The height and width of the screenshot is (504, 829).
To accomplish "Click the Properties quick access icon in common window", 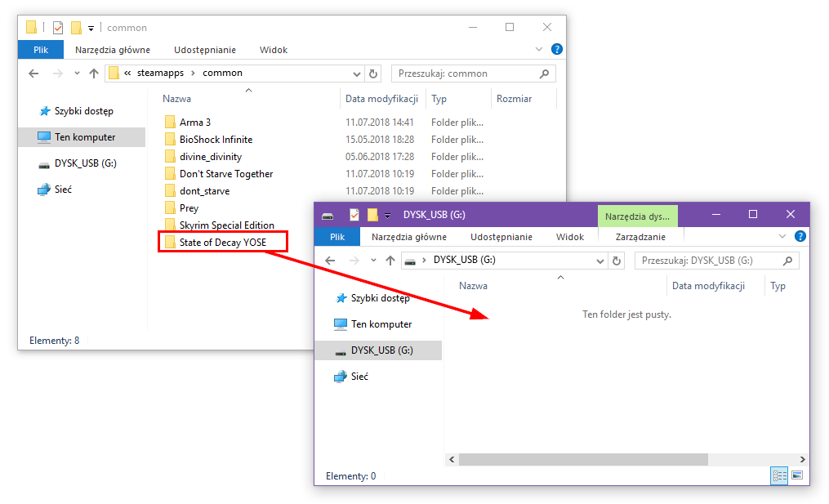I will click(x=58, y=28).
